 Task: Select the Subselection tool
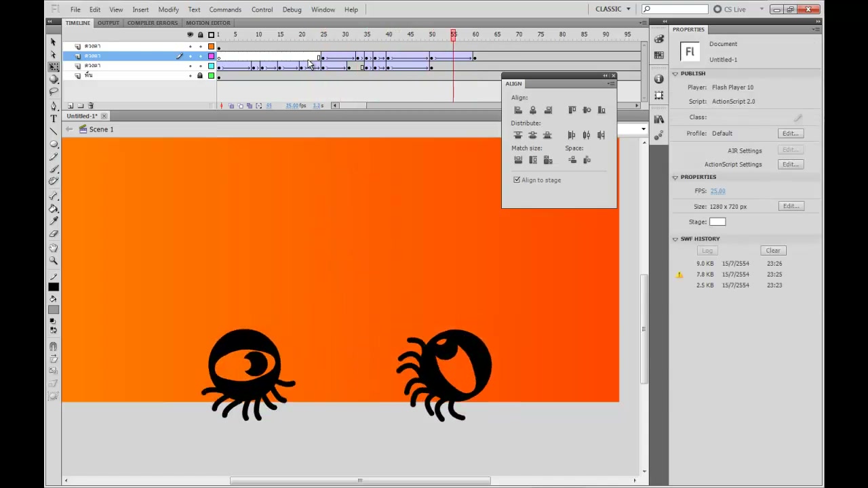click(x=54, y=54)
